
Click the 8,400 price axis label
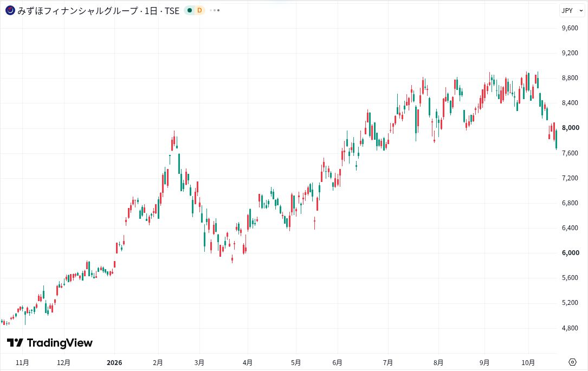(570, 103)
